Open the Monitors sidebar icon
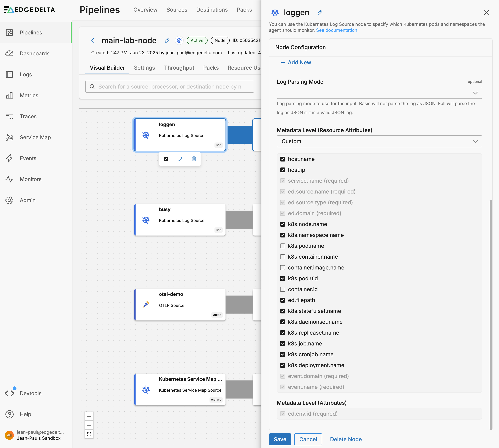499x448 pixels. (9, 179)
